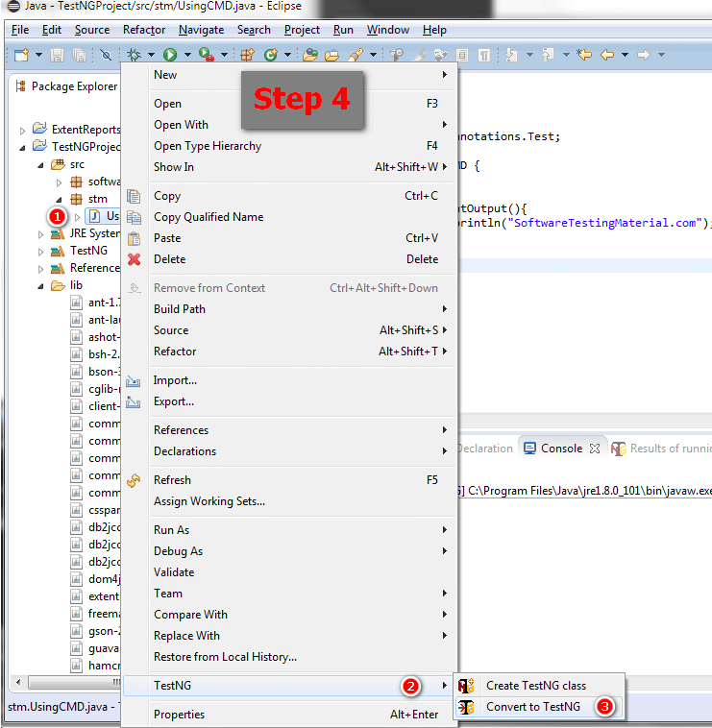Screen dimensions: 712x728
Task: Collapse the src folder node
Action: (x=41, y=165)
